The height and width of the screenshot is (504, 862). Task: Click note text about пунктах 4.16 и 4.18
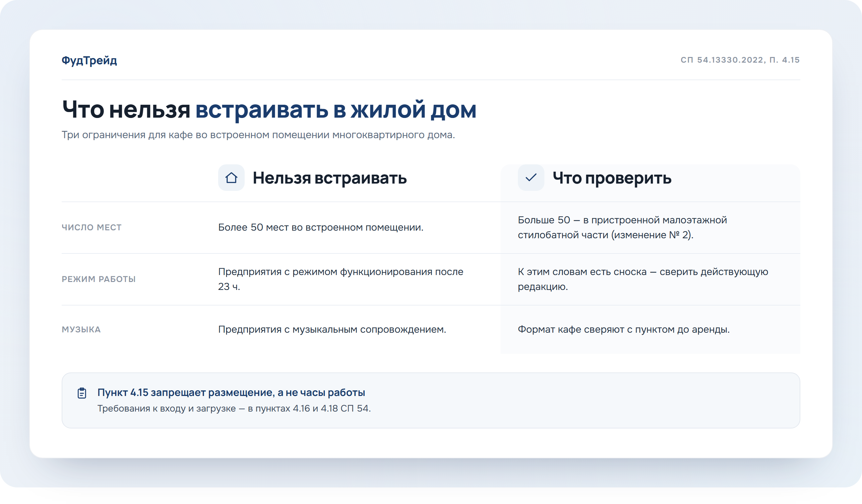234,408
